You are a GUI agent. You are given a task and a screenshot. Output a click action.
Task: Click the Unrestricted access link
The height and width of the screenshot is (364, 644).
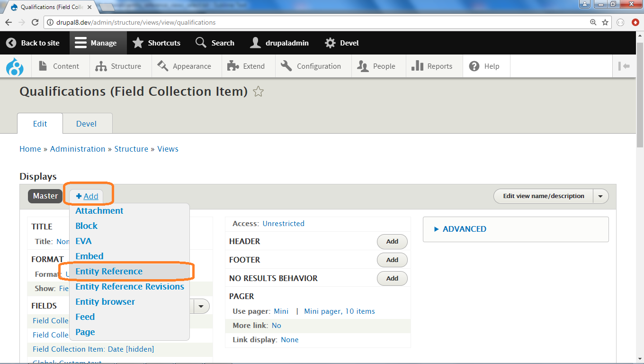[x=284, y=224]
